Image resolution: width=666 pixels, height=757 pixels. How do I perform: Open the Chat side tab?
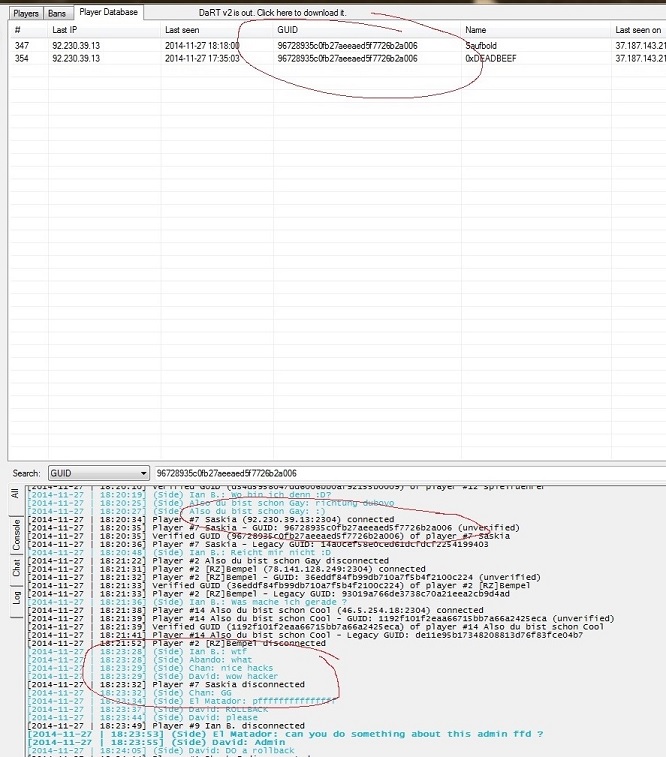(x=14, y=567)
